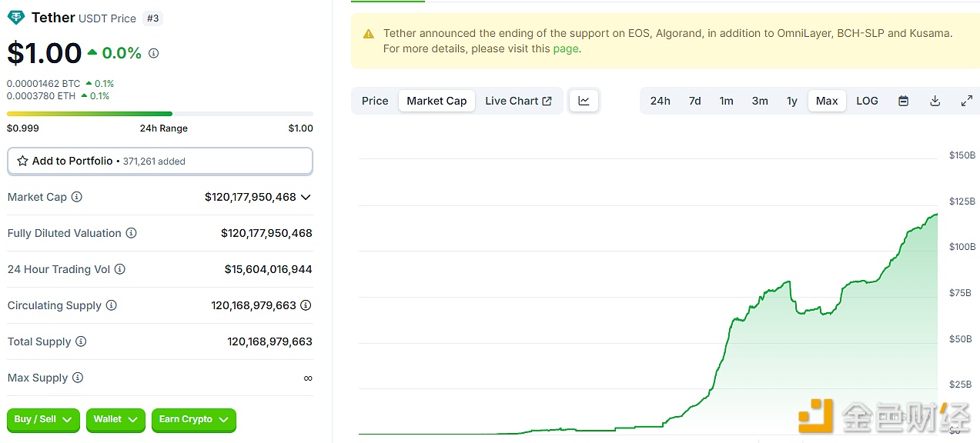
Task: Click the 0.00001462 BTC value
Action: pyautogui.click(x=44, y=83)
